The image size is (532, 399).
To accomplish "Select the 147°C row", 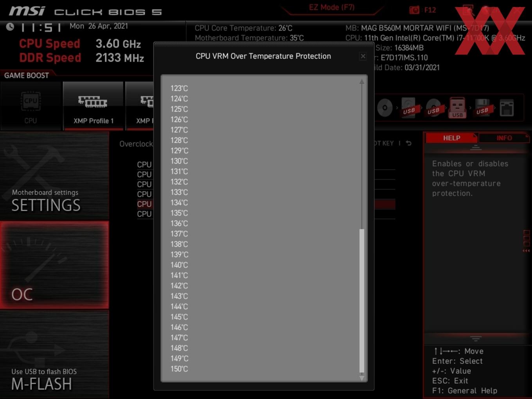I will click(x=179, y=338).
